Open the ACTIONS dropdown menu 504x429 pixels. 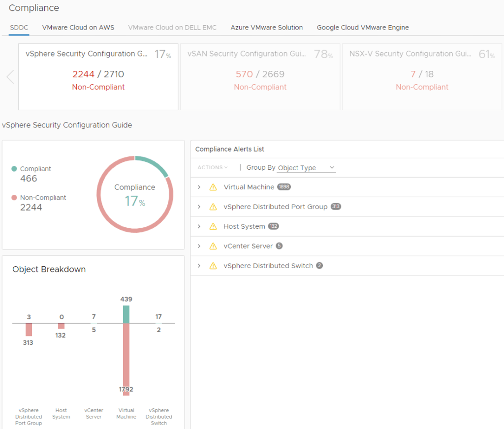click(212, 167)
